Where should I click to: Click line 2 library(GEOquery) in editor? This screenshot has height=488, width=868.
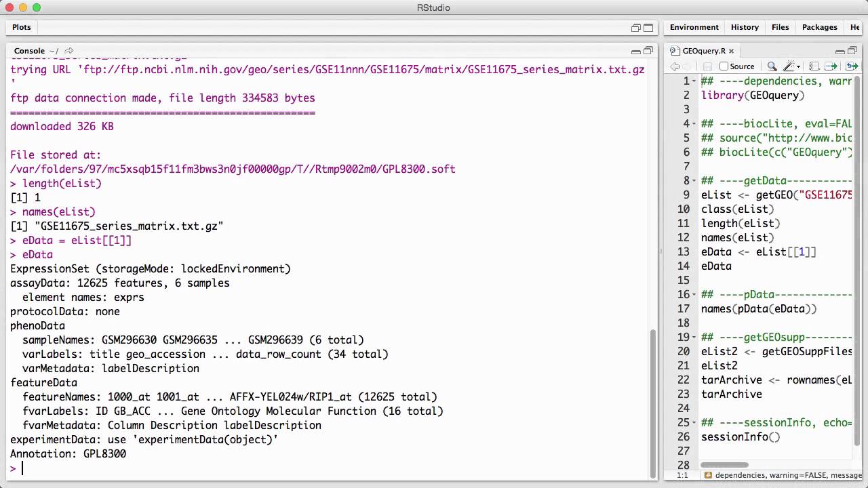coord(753,96)
